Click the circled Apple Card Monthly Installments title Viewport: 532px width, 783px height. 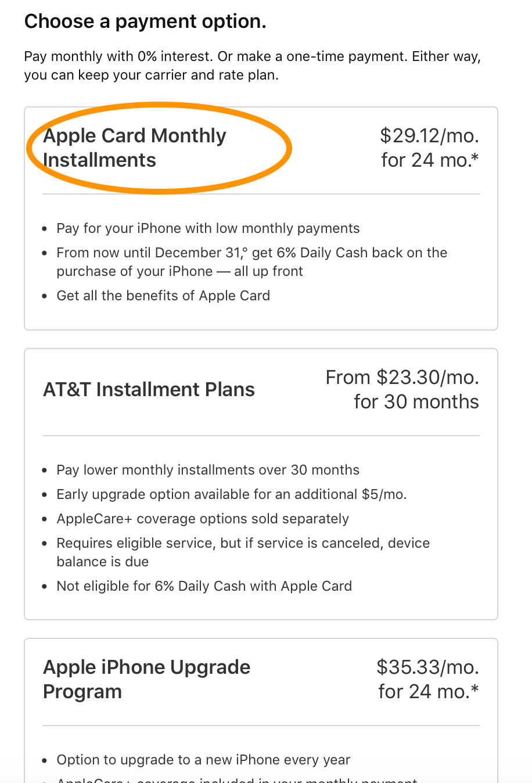point(134,148)
